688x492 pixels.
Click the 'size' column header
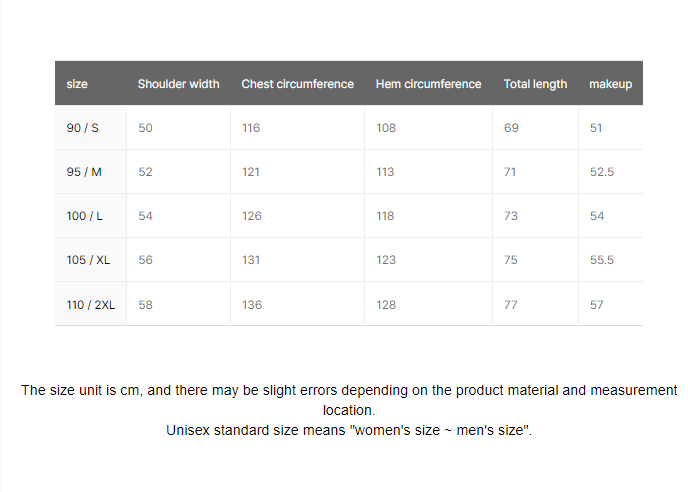77,84
